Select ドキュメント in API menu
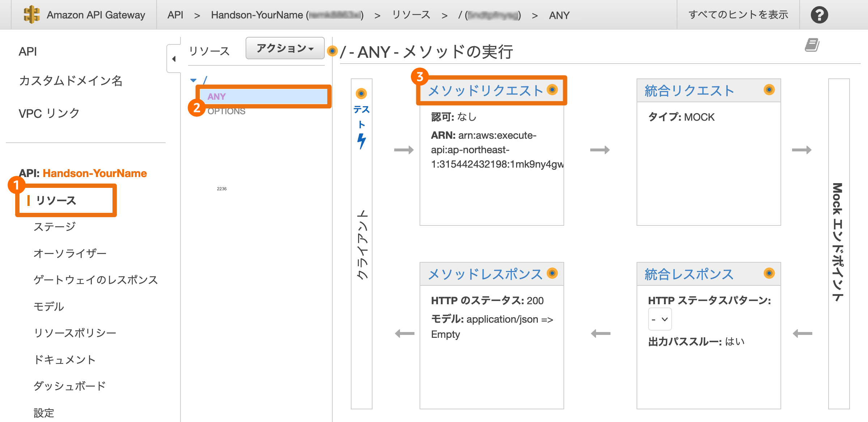Screen dimensions: 868x422 click(x=65, y=359)
